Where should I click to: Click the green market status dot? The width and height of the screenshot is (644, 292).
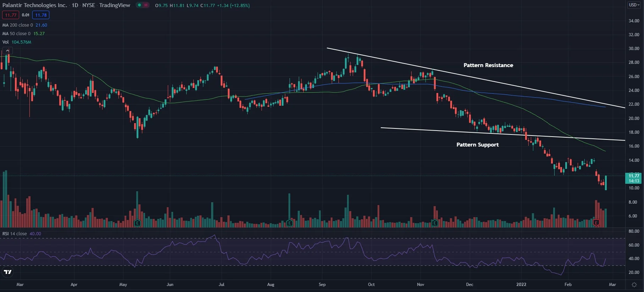click(x=139, y=5)
